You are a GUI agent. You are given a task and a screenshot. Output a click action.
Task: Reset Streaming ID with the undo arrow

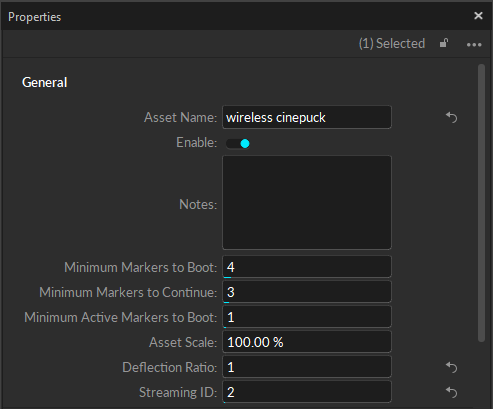click(x=451, y=392)
